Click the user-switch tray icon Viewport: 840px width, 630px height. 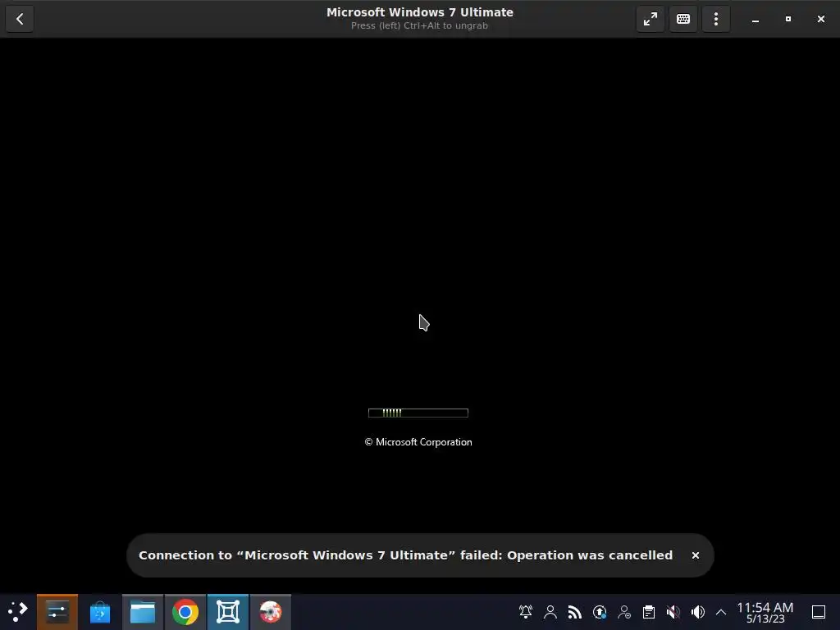coord(624,612)
